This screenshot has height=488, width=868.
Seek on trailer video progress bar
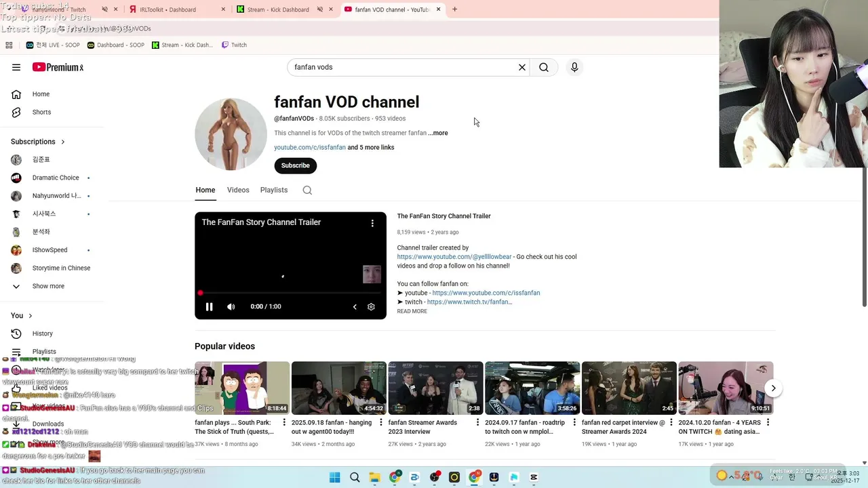pyautogui.click(x=290, y=293)
